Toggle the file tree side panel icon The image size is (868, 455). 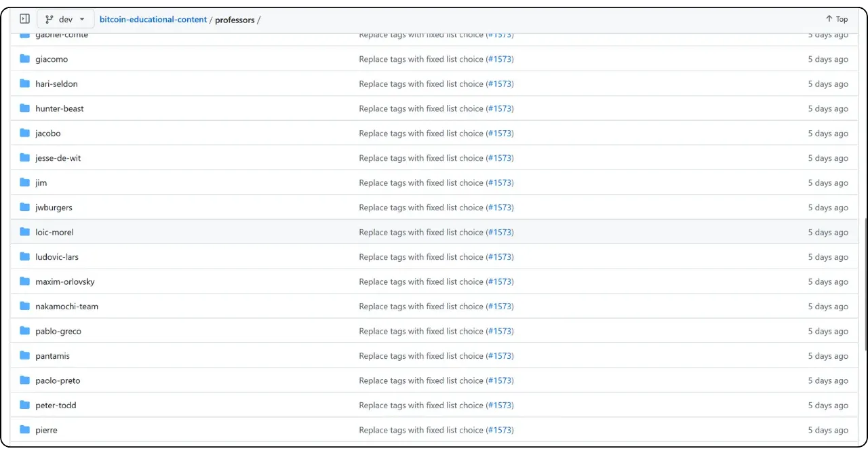pyautogui.click(x=24, y=19)
